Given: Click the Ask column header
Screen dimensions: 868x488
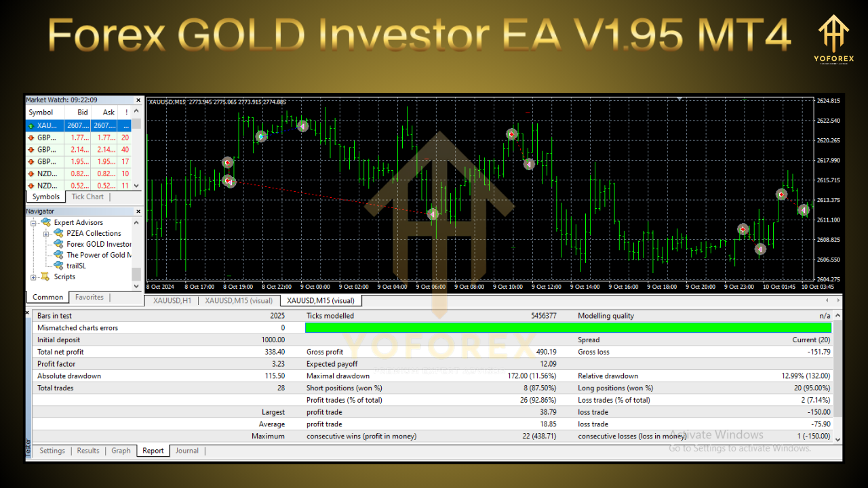Looking at the screenshot, I should coord(104,113).
